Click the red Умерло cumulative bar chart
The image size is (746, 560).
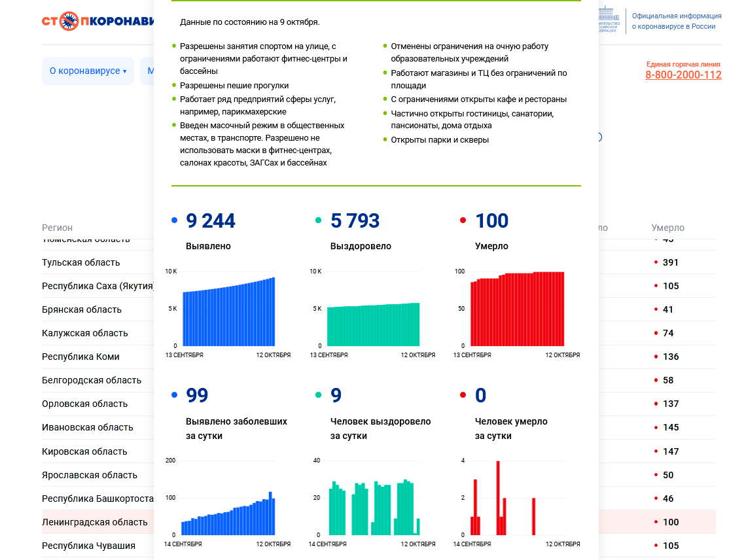pos(517,309)
